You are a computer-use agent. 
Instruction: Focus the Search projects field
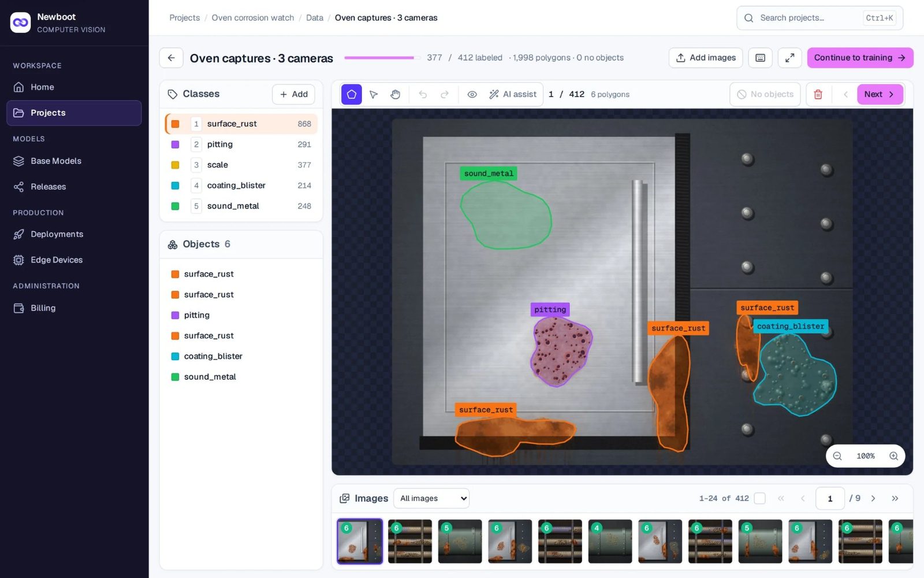(819, 18)
